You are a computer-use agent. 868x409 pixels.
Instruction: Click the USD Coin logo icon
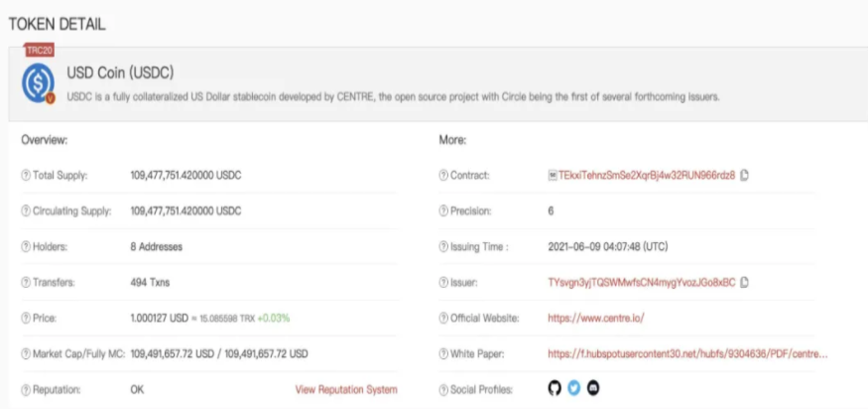(x=38, y=83)
